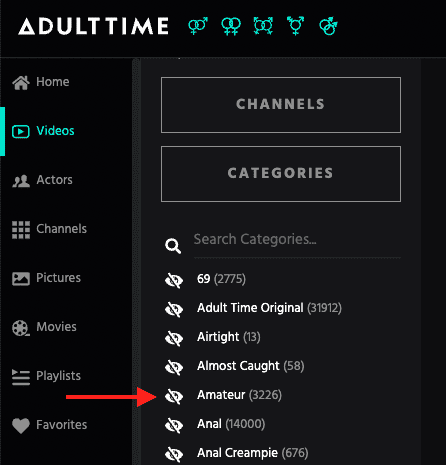Click the Movies film reel icon

coord(21,327)
